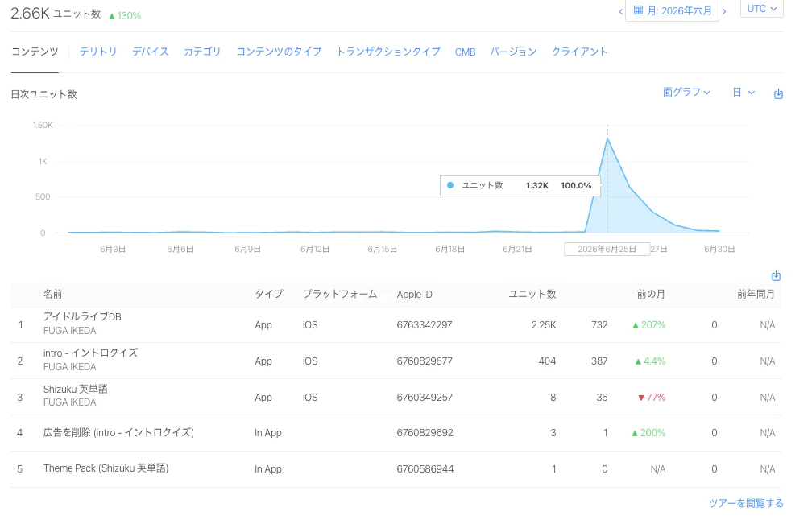Go to the previous month arrow
Viewport: 812px width, 520px height.
pyautogui.click(x=620, y=11)
